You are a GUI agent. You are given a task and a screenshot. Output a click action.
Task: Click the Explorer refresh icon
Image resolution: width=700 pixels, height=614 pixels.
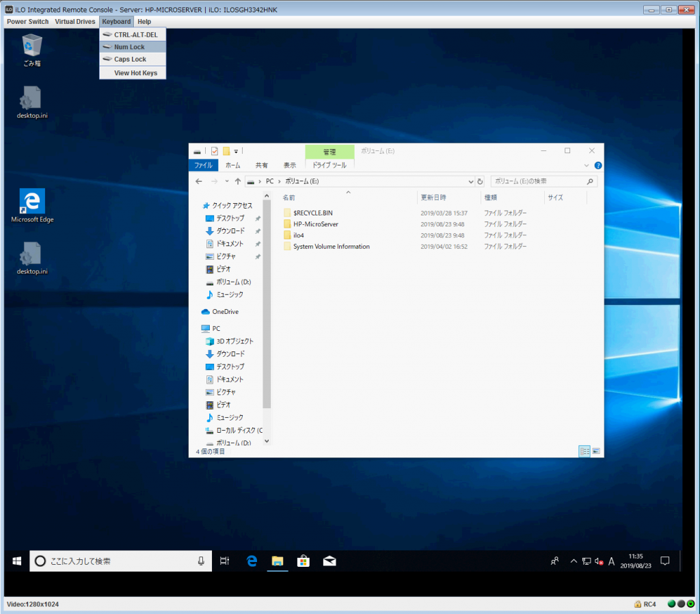480,182
